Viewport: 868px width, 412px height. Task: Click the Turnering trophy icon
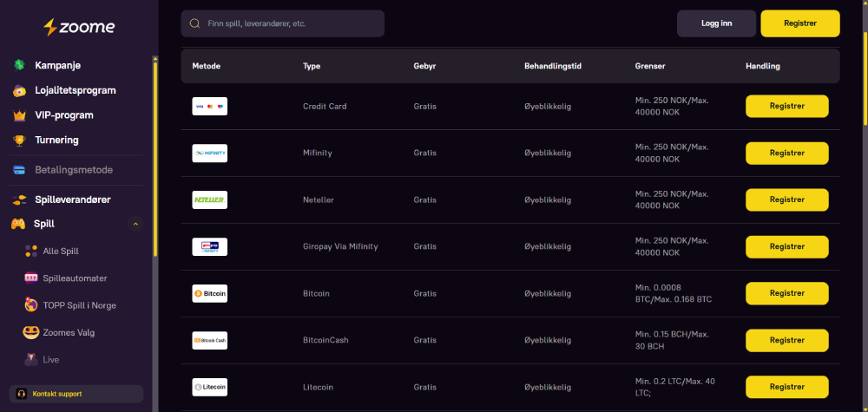[x=18, y=141]
